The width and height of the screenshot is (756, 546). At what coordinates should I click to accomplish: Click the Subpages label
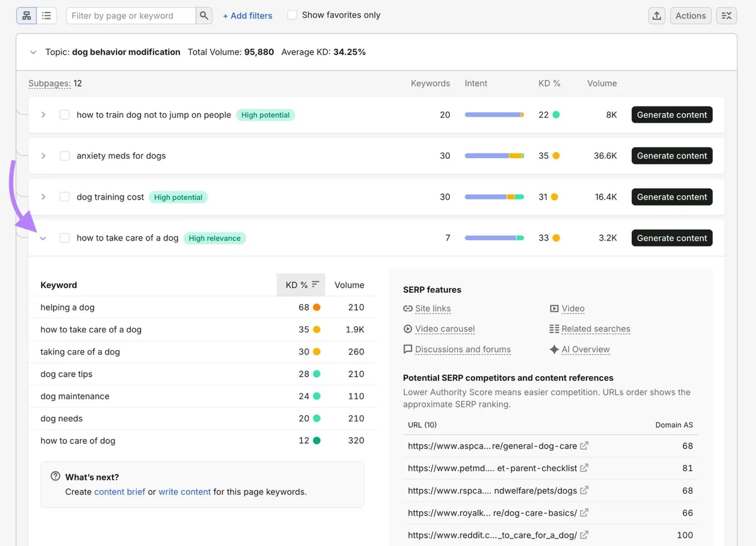(49, 83)
